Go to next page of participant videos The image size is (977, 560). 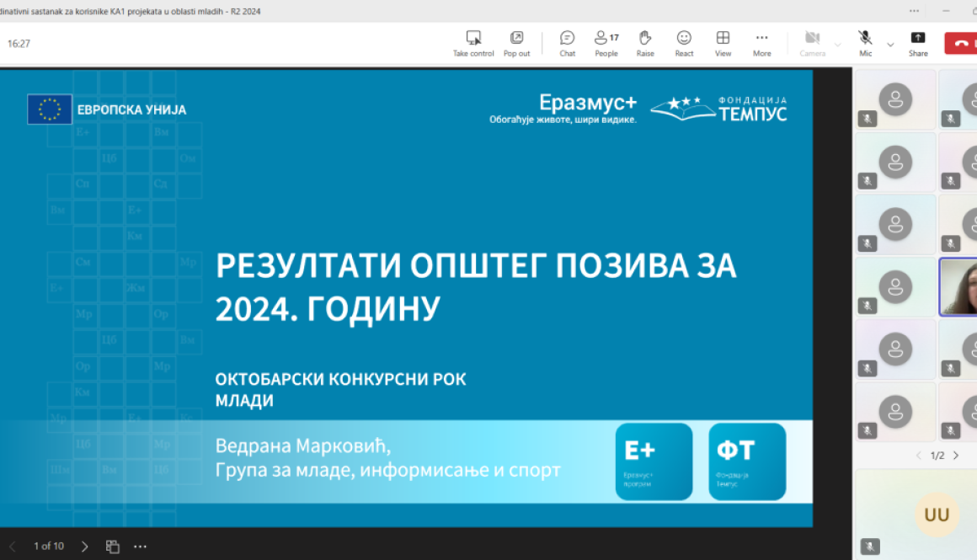coord(954,455)
